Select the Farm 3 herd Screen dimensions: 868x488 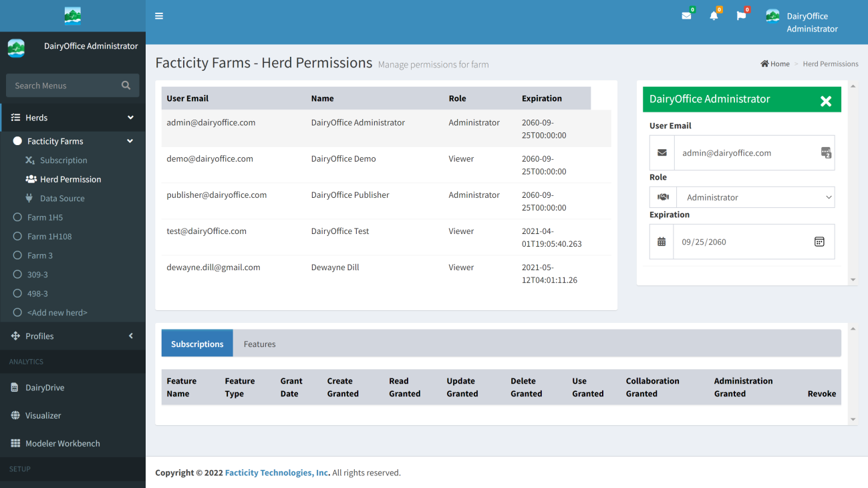pyautogui.click(x=39, y=255)
